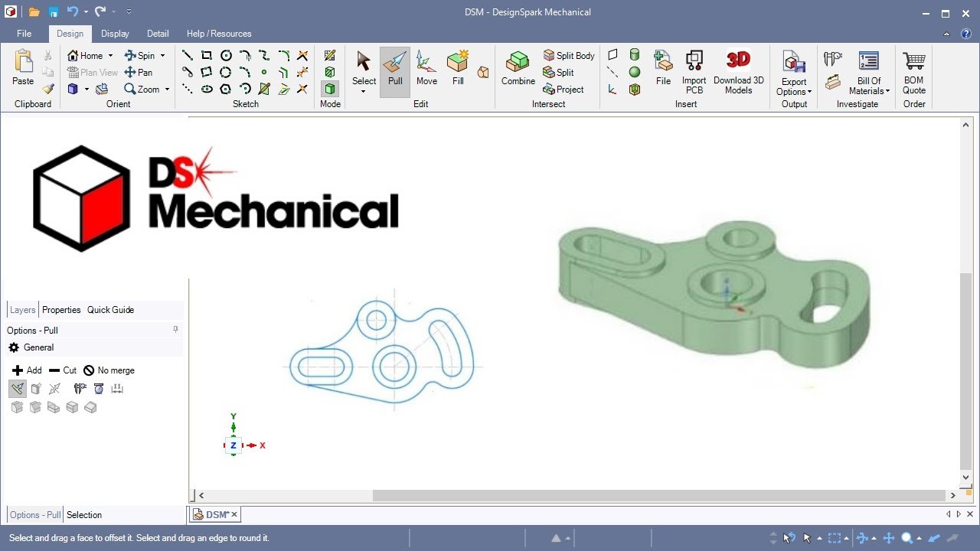Enable the Add pull option
Image resolution: width=980 pixels, height=551 pixels.
pyautogui.click(x=27, y=370)
